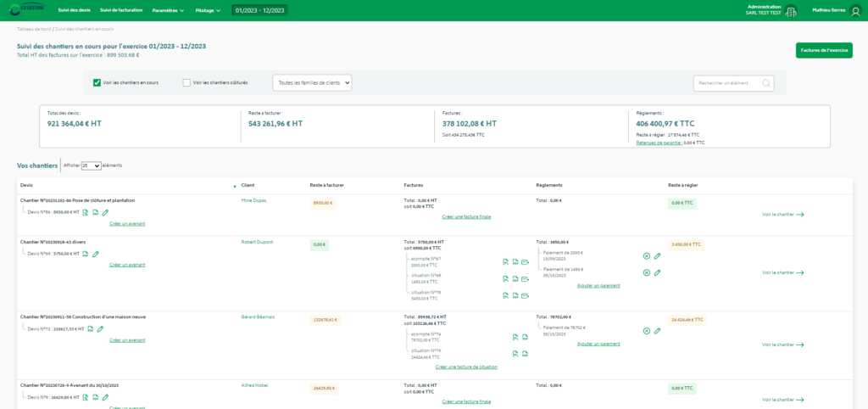Image resolution: width=868 pixels, height=409 pixels.
Task: Delete the Paiement de 2000 € entry
Action: tap(647, 256)
